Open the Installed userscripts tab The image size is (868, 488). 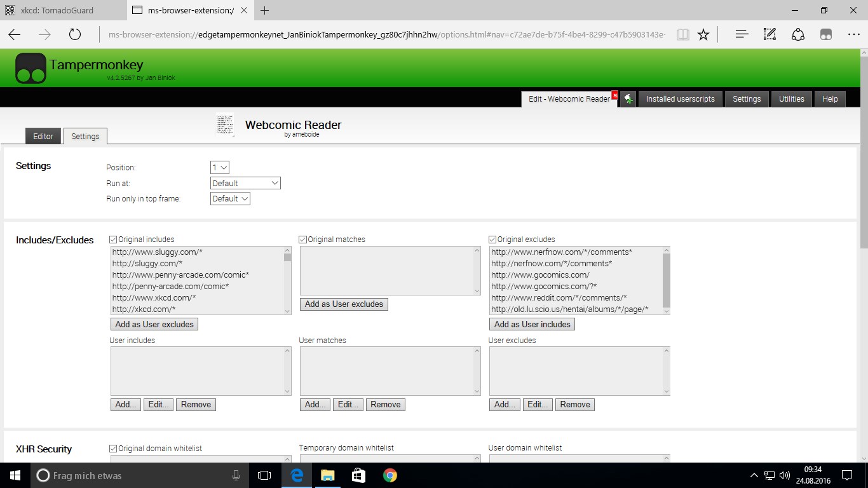[680, 98]
